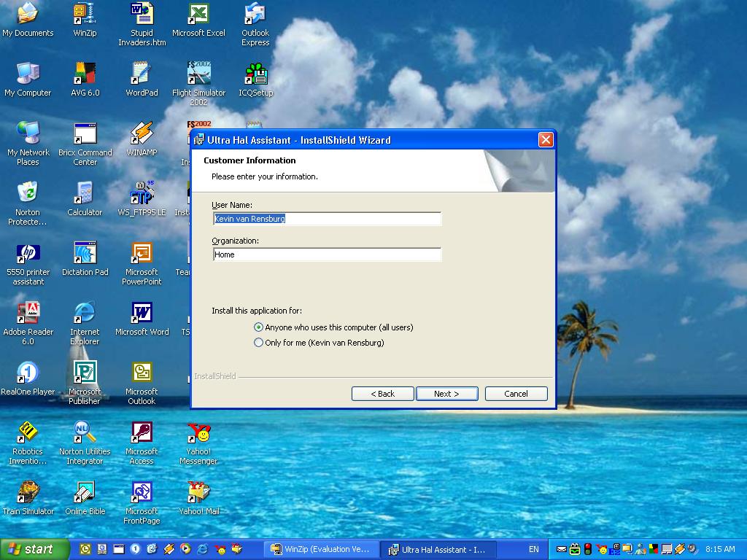Open the Microsoft PowerPoint desktop shortcut
This screenshot has height=560, width=747.
click(142, 254)
